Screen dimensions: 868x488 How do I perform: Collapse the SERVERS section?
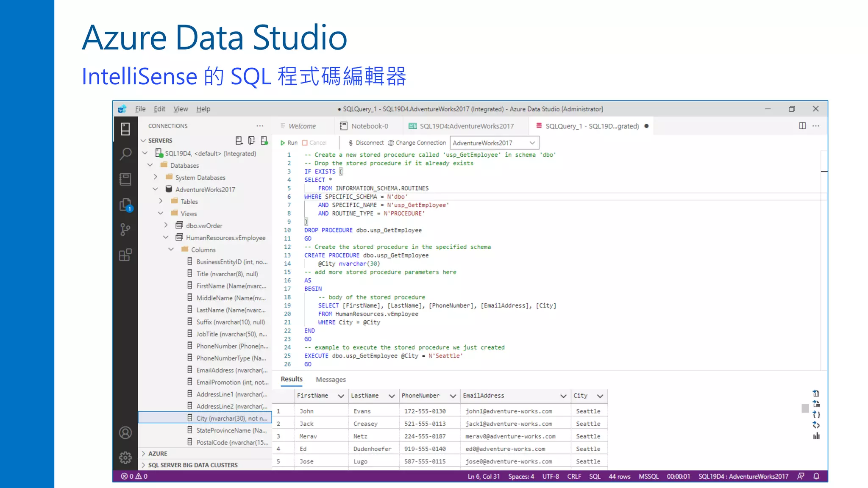point(143,141)
